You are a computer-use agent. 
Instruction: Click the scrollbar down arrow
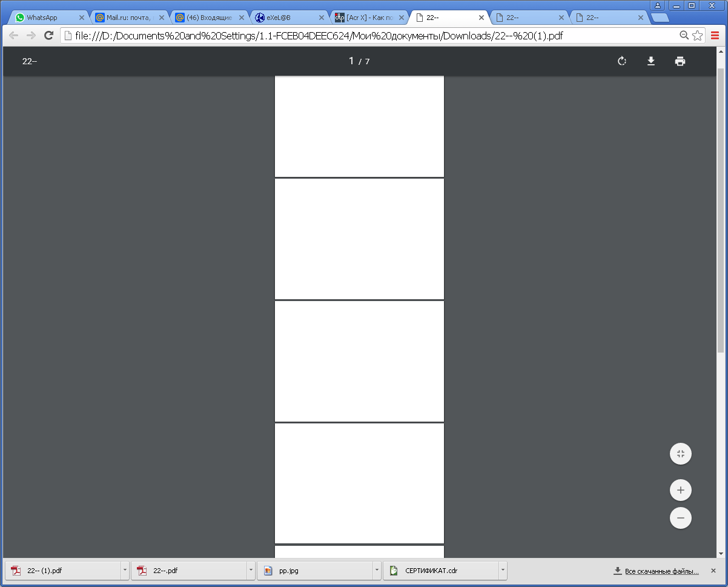point(721,553)
